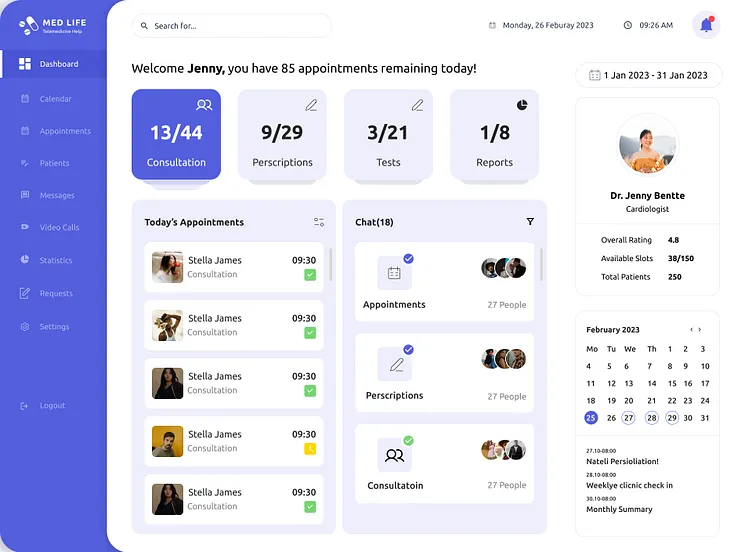Viewport: 752px width, 552px height.
Task: Click avatar group in Consultatoin chat card
Action: (504, 450)
